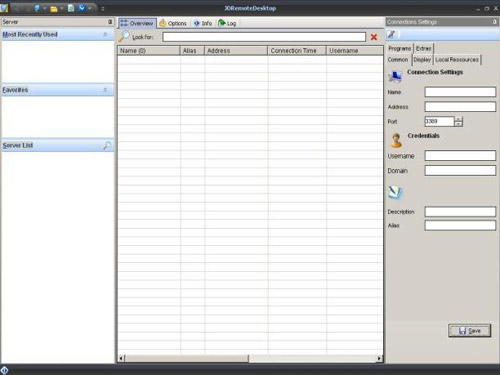Open the Programs tab
This screenshot has width=500, height=375.
coord(400,49)
